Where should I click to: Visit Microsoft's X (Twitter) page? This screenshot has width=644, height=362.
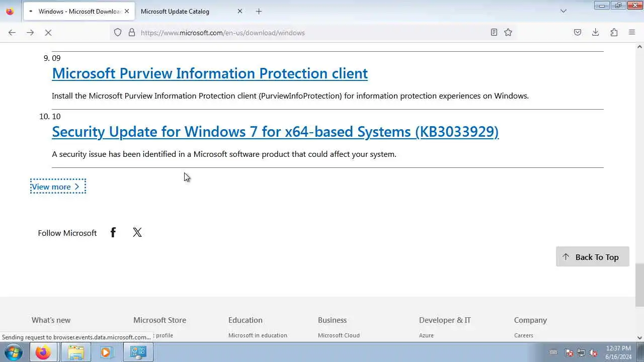[x=137, y=232]
